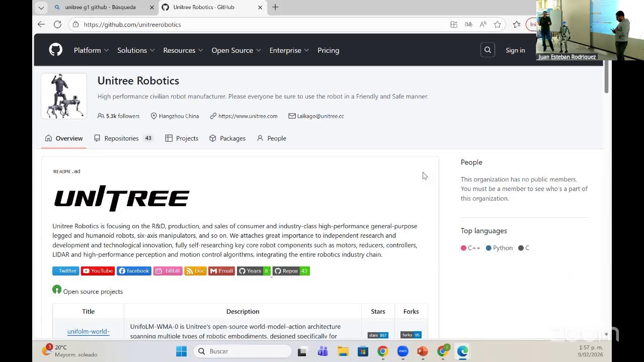Activate the read aloud icon in address bar
This screenshot has height=362, width=644.
pos(483,24)
